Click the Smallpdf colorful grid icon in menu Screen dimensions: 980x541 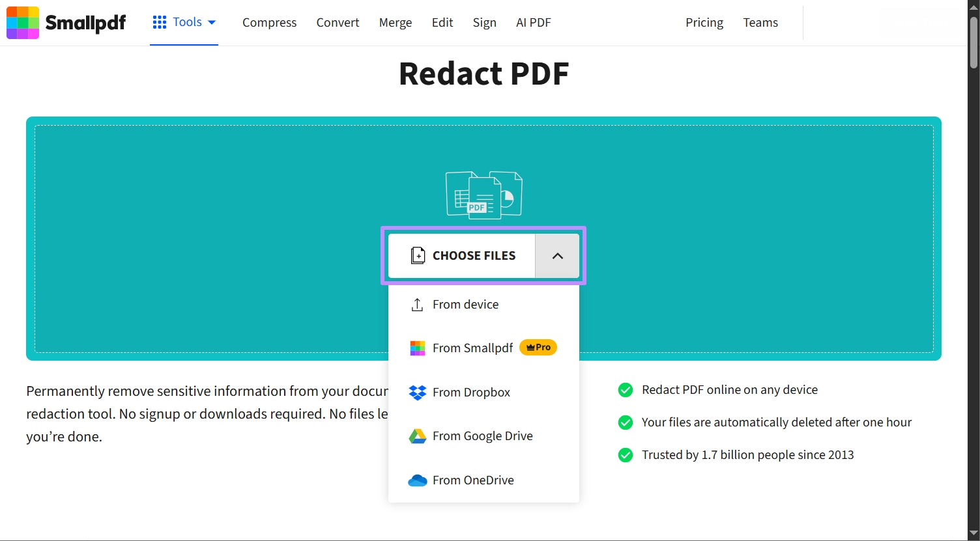click(418, 348)
